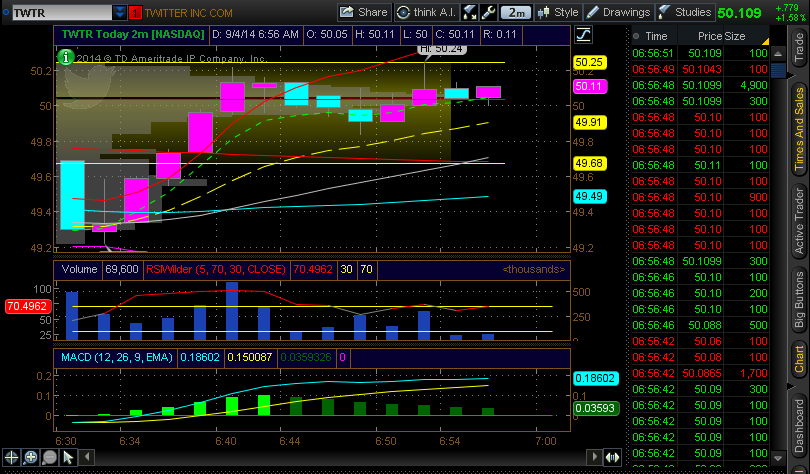Click the MACD (12, 26, 9, EMA) label
This screenshot has height=474, width=810.
tap(117, 357)
